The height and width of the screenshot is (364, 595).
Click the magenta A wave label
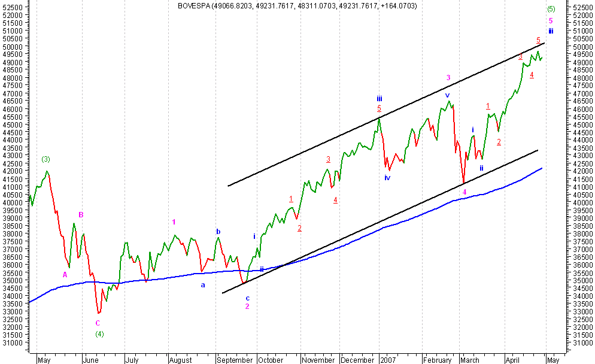tap(65, 275)
